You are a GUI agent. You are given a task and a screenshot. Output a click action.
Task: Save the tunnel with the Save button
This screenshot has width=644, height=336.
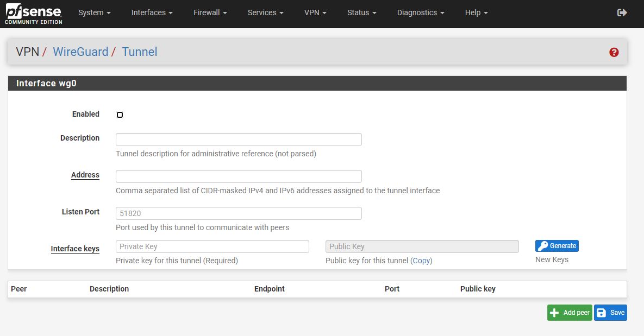[x=610, y=313]
